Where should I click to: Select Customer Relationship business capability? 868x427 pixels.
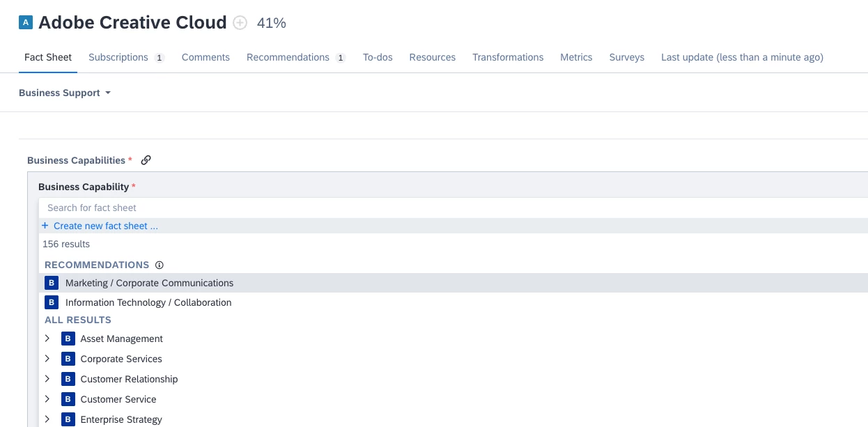point(129,379)
